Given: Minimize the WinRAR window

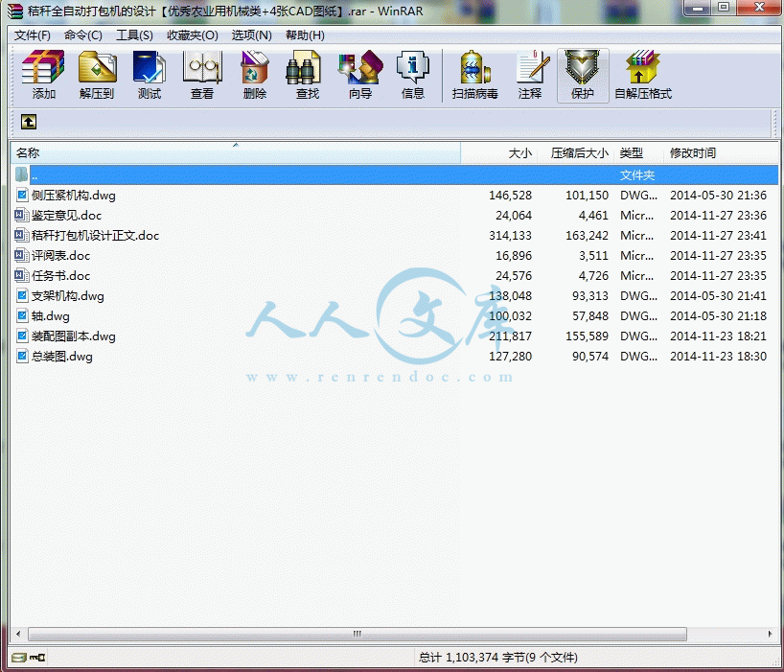Looking at the screenshot, I should pos(699,8).
